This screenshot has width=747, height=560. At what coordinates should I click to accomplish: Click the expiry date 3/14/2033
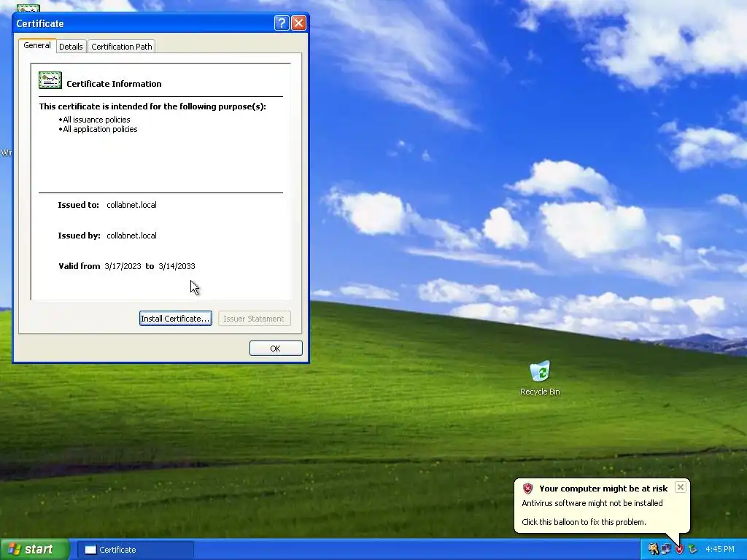pos(177,266)
